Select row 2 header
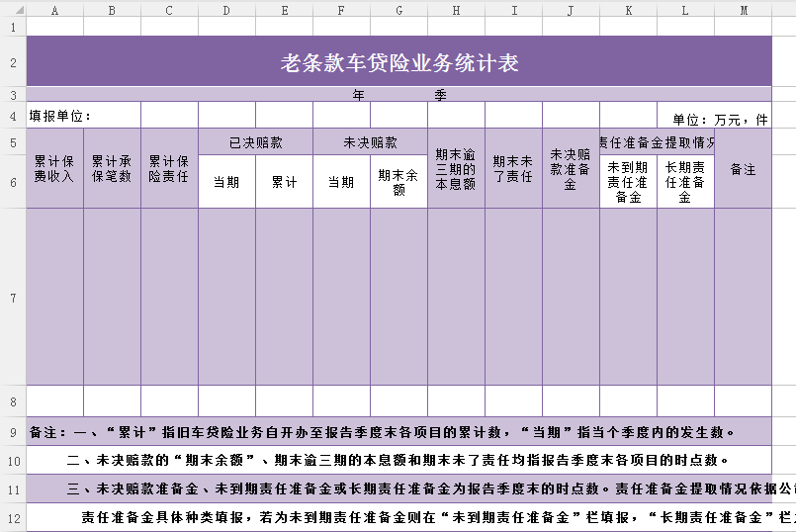Screen dimensions: 796x532 pyautogui.click(x=13, y=62)
